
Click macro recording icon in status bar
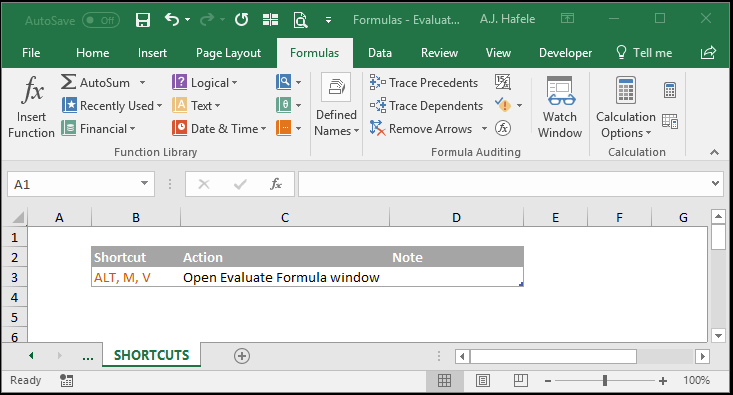point(66,381)
